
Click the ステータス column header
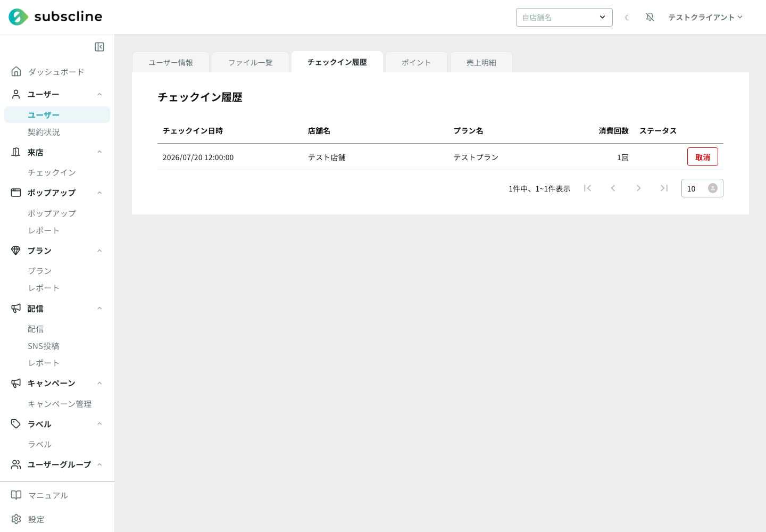(x=658, y=131)
